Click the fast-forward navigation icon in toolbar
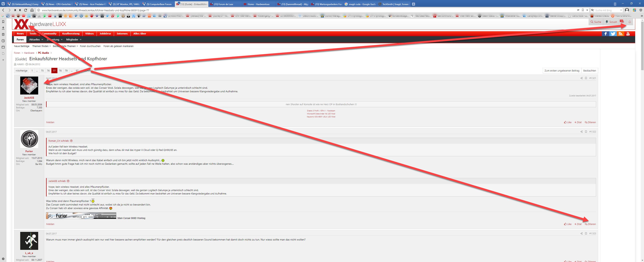 coord(20,10)
